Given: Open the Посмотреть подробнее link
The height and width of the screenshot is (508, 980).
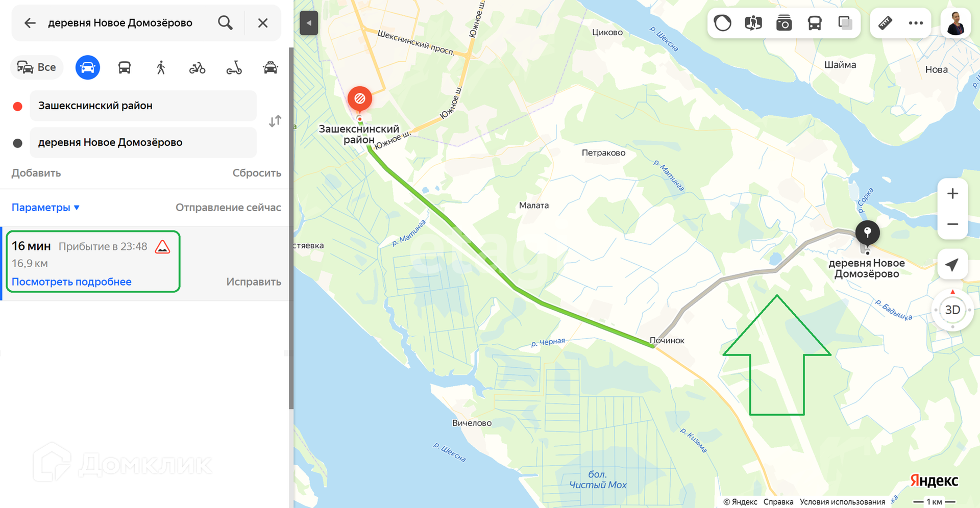Looking at the screenshot, I should (x=71, y=282).
